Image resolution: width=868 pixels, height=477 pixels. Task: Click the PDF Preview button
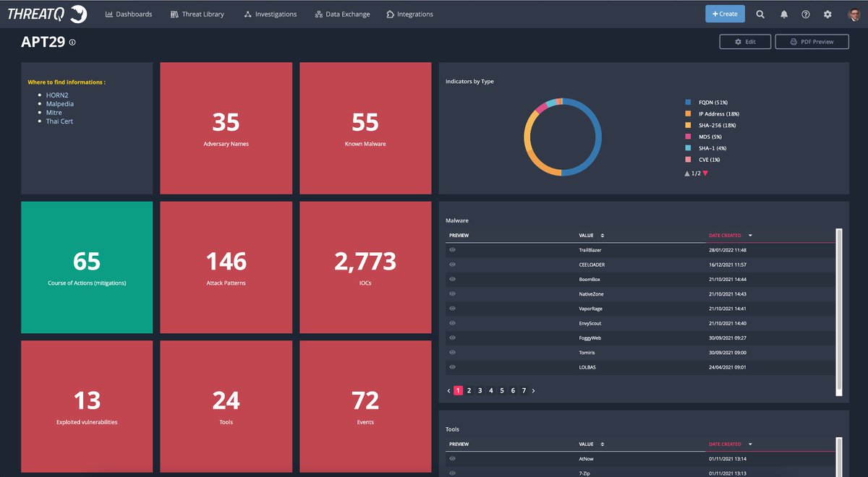(x=812, y=42)
